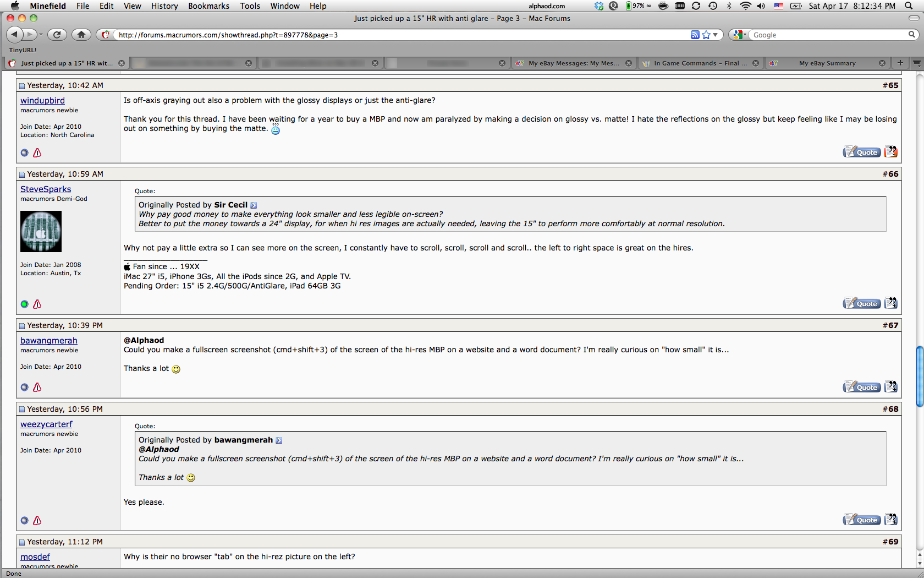This screenshot has height=578, width=924.
Task: Click the volume icon in menu bar
Action: [761, 6]
